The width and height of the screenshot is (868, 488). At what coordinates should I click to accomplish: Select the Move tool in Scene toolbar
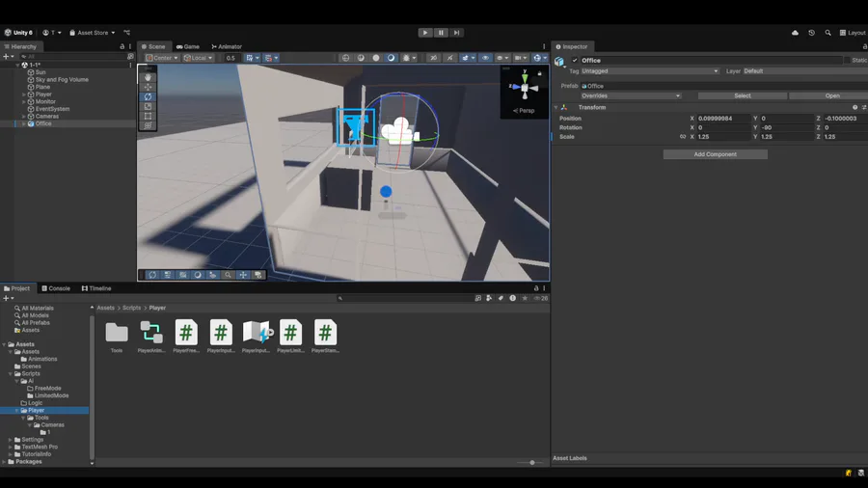click(148, 87)
